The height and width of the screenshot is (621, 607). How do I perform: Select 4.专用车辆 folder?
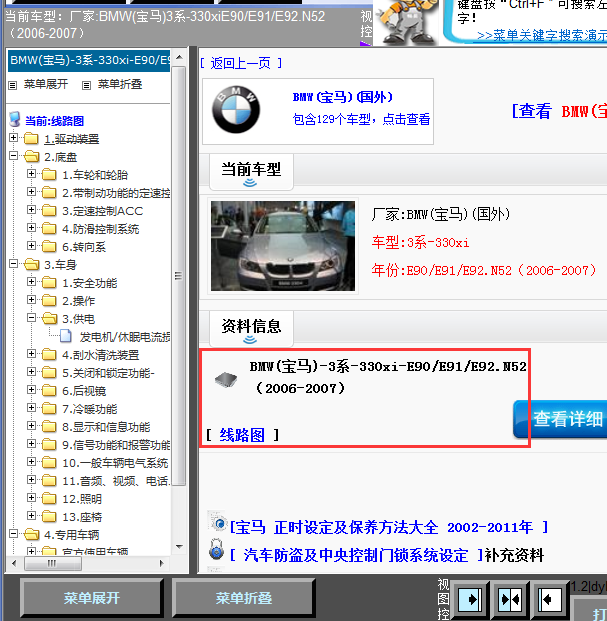point(71,535)
